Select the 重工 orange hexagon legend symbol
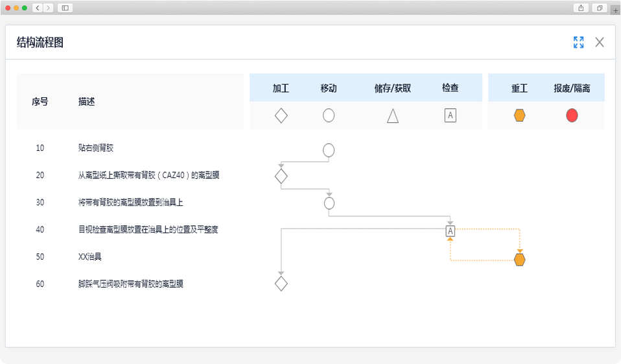Viewport: 621px width, 364px height. click(x=520, y=115)
